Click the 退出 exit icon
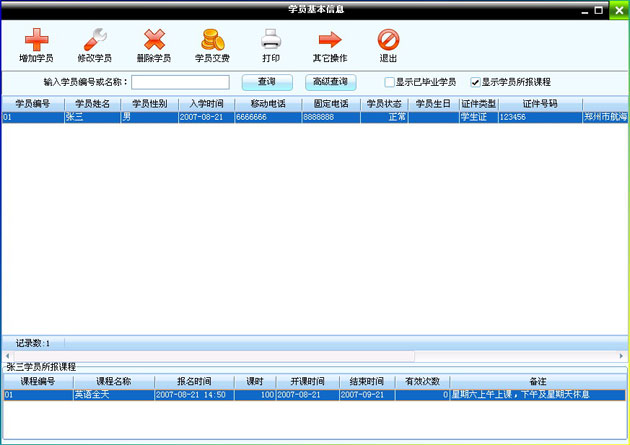 tap(388, 40)
